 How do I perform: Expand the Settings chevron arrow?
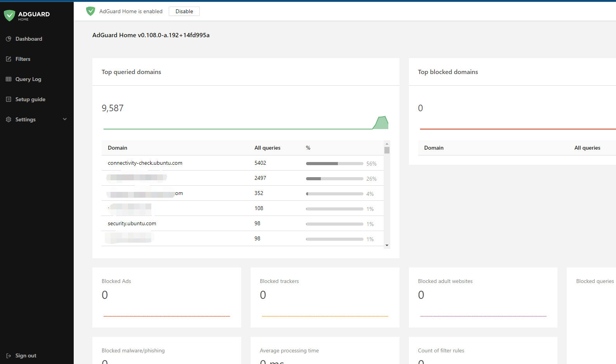click(65, 119)
